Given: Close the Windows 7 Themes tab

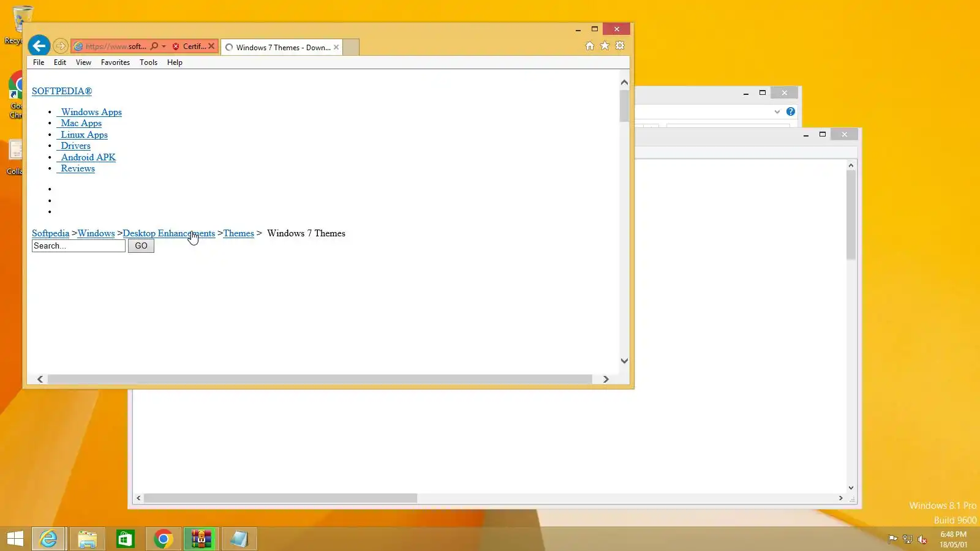Looking at the screenshot, I should tap(336, 47).
